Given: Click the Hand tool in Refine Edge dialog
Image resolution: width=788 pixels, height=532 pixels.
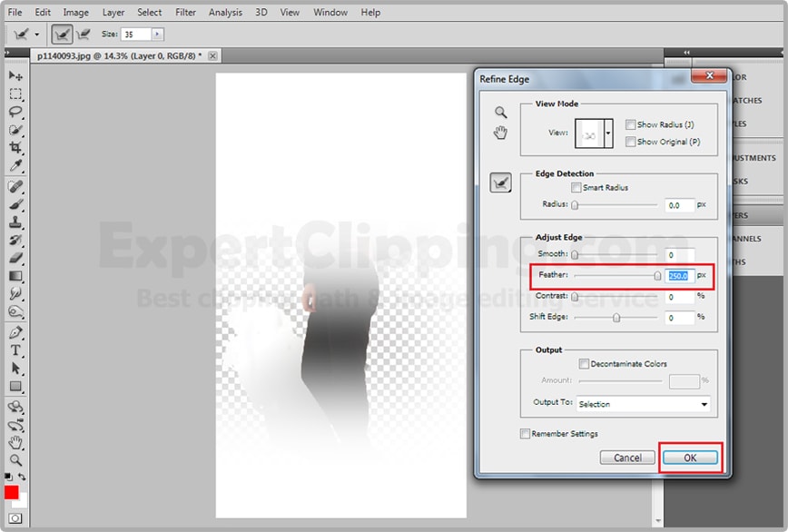Looking at the screenshot, I should (500, 133).
